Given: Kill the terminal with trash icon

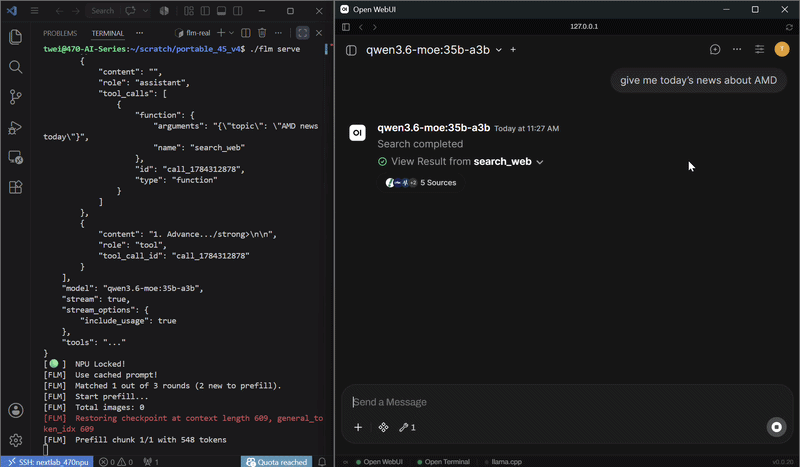Looking at the screenshot, I should tap(262, 33).
